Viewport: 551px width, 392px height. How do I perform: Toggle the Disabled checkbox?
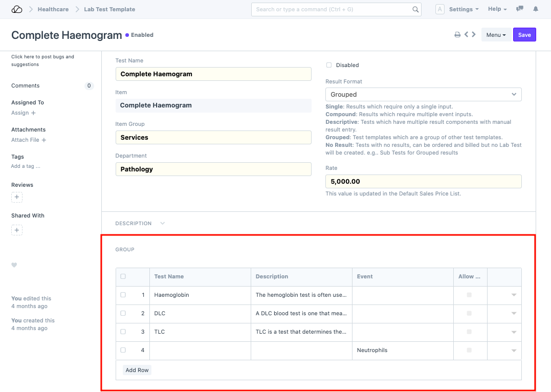tap(329, 65)
